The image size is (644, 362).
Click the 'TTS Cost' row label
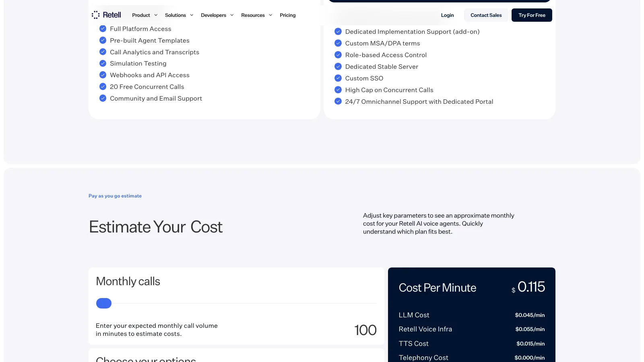coord(413,343)
